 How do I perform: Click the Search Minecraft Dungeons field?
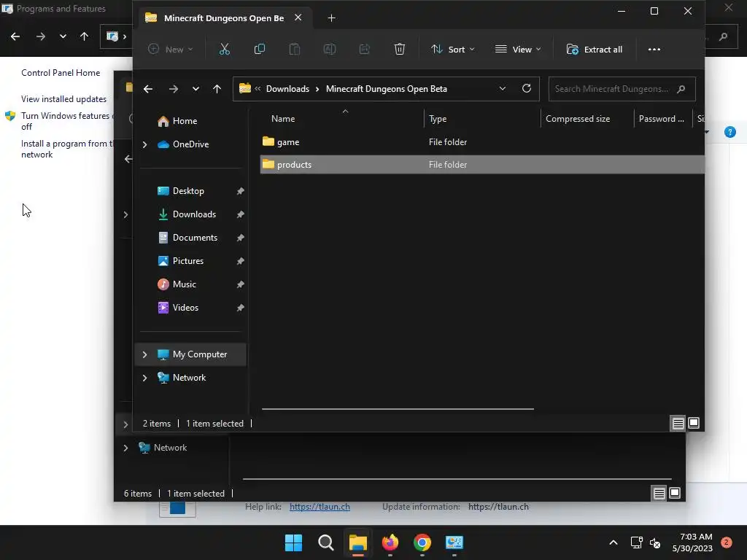[x=622, y=88]
